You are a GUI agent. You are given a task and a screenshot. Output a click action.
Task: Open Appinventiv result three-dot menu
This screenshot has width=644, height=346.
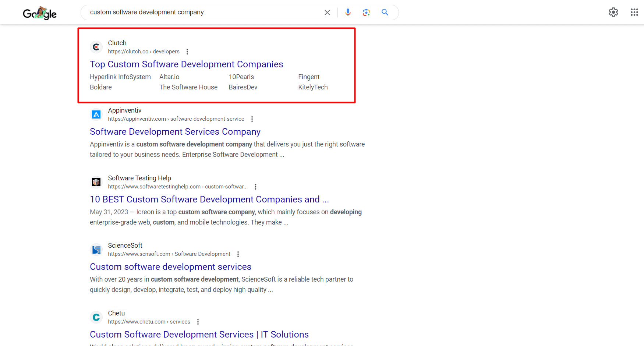[252, 119]
